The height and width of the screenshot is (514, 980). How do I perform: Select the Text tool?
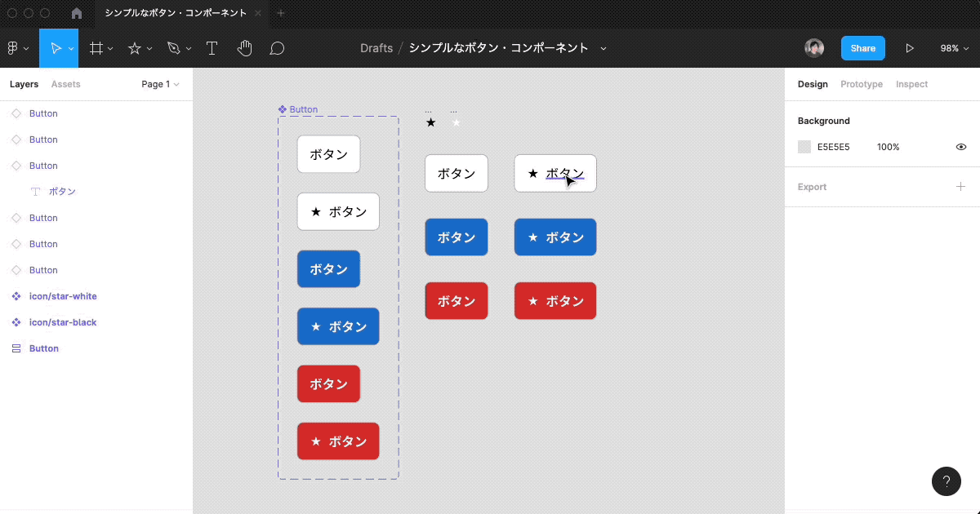[x=212, y=47]
